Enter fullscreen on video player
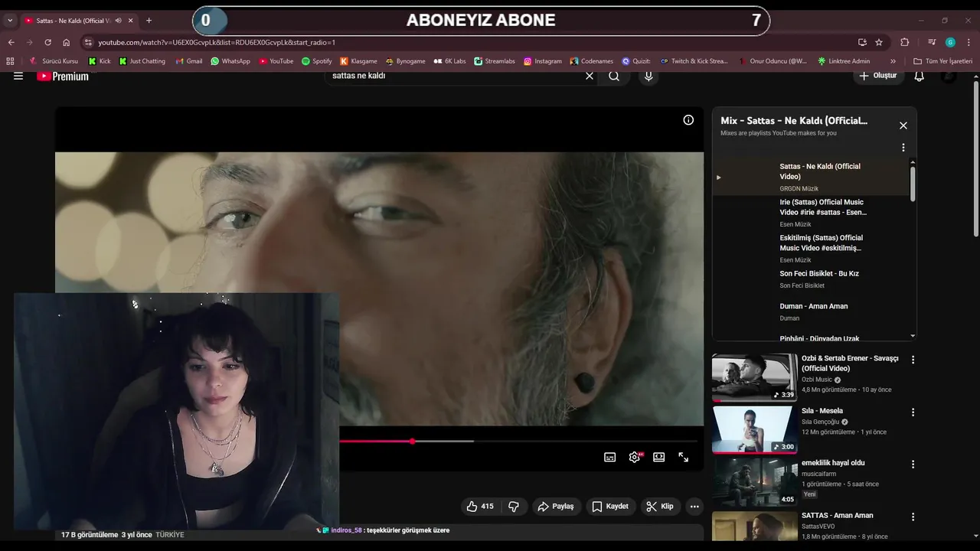 (x=684, y=458)
